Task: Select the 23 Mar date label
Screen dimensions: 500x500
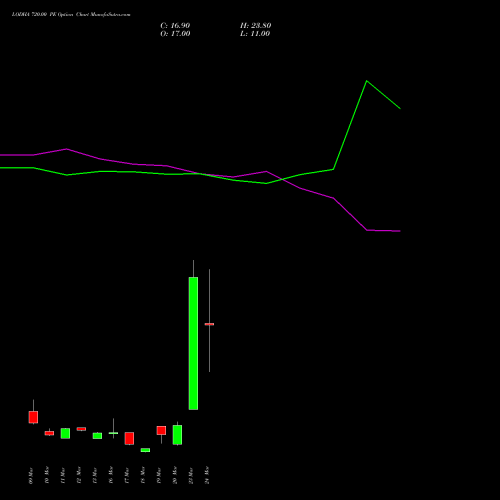Action: point(191,475)
